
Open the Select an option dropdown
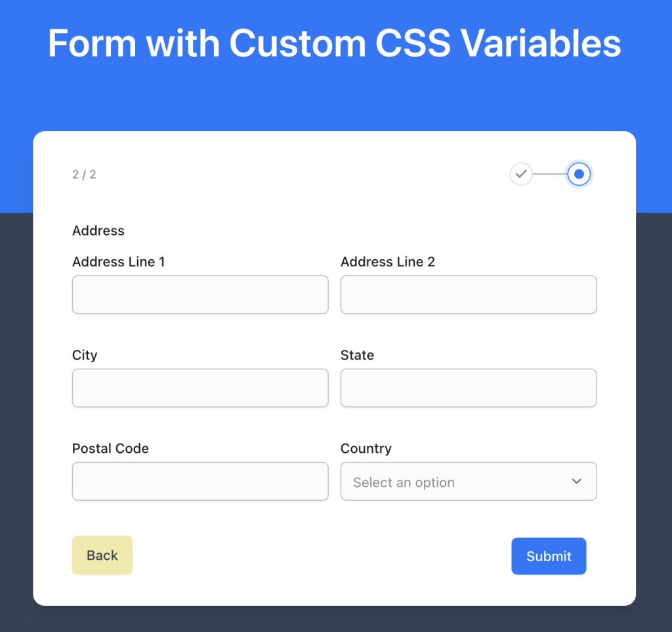point(468,481)
